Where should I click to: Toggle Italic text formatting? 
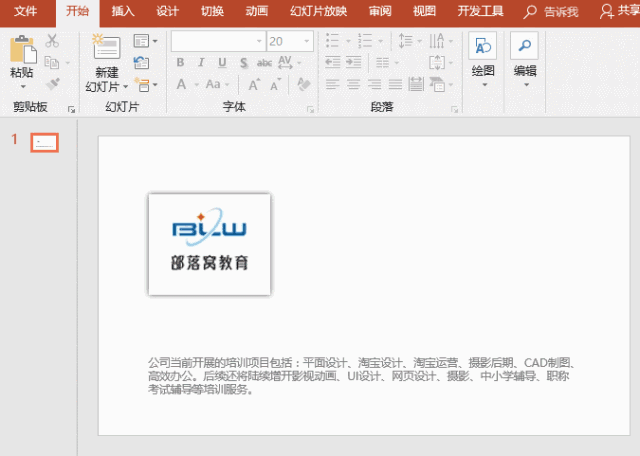[x=200, y=63]
